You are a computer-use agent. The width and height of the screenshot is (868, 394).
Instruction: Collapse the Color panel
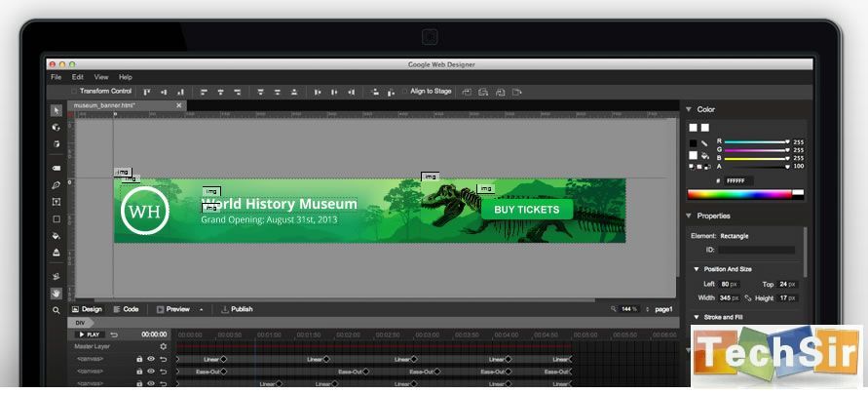coord(688,110)
